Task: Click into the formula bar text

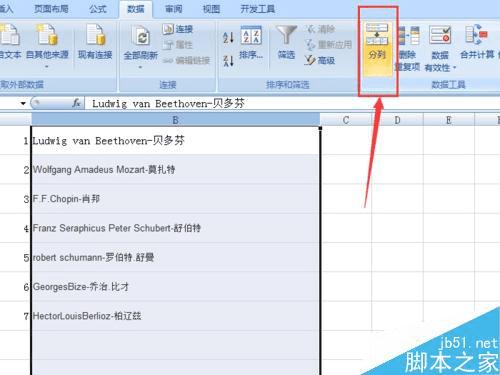Action: [x=168, y=103]
